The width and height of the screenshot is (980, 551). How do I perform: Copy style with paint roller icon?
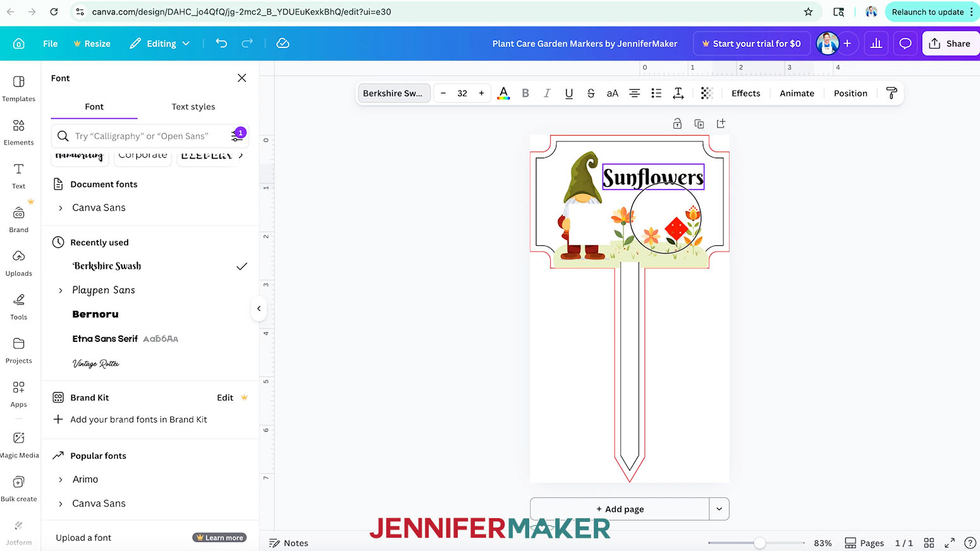(x=891, y=94)
